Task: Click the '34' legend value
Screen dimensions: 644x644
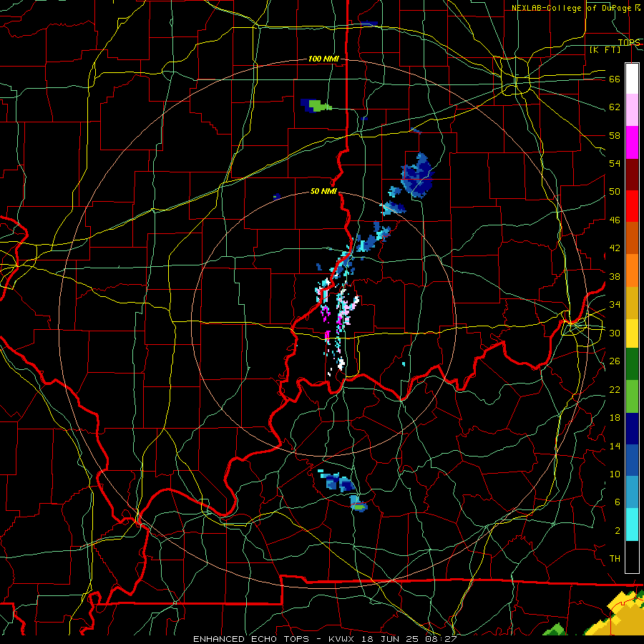Action: coord(615,305)
